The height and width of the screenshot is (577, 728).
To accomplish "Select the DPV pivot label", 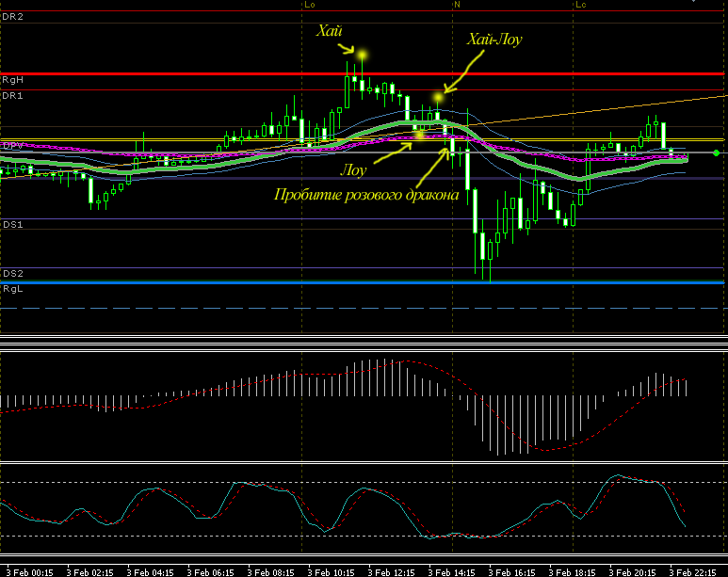I will coord(12,146).
